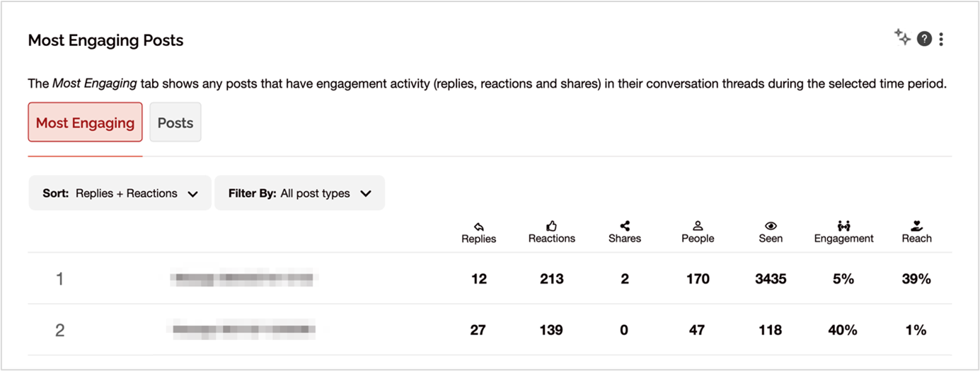
Task: Click the Most Engaging Posts heading
Action: pos(105,40)
